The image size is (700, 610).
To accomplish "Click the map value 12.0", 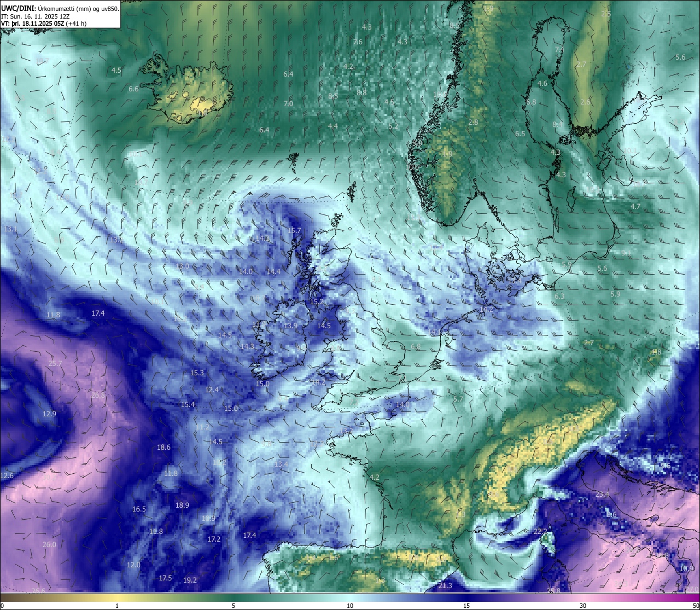I will click(133, 565).
